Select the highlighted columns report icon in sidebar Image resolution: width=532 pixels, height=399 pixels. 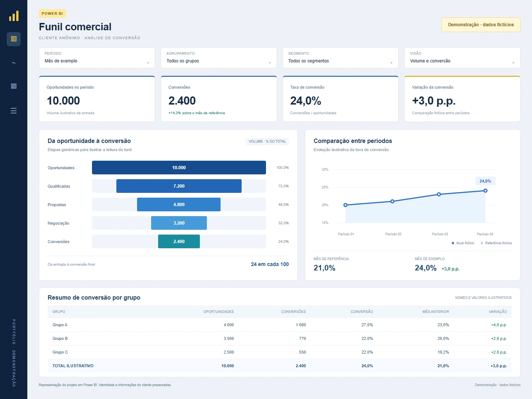coord(14,39)
